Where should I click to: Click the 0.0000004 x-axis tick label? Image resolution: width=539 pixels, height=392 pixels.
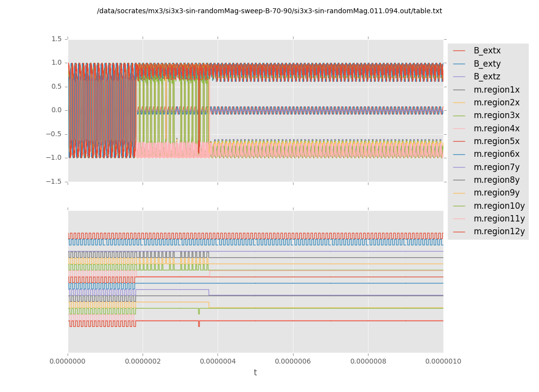(x=218, y=362)
